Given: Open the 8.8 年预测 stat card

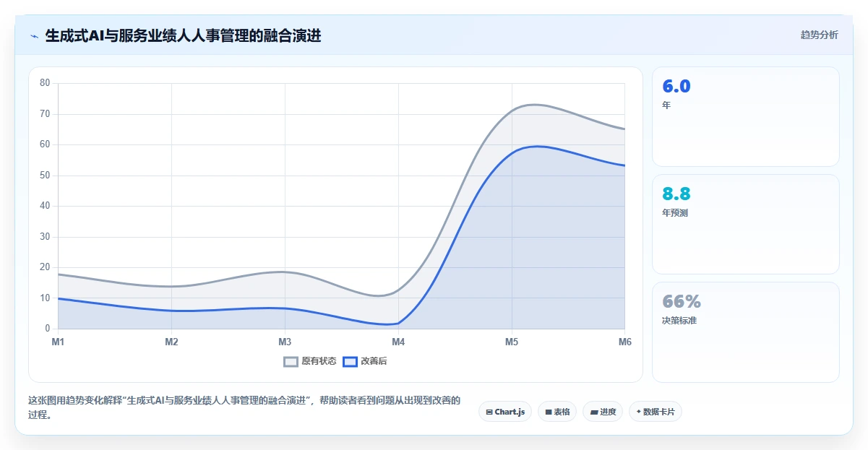Looking at the screenshot, I should (x=746, y=224).
